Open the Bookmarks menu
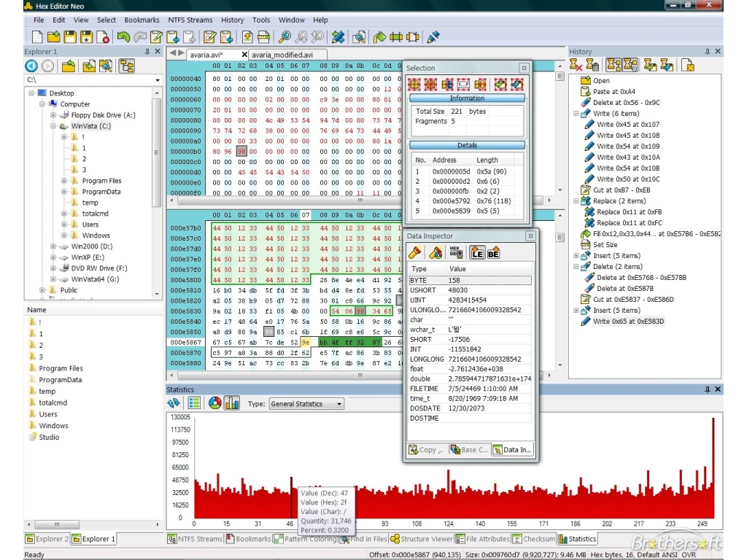 coord(142,20)
